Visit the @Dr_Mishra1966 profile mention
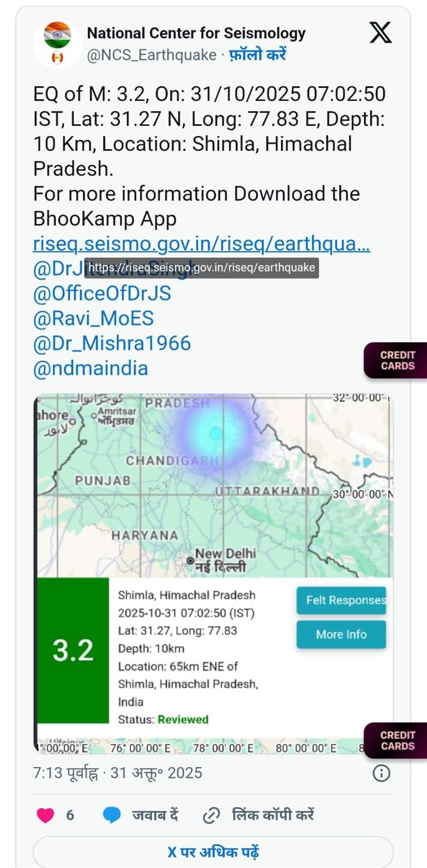Screen dimensions: 427x868 click(x=112, y=343)
